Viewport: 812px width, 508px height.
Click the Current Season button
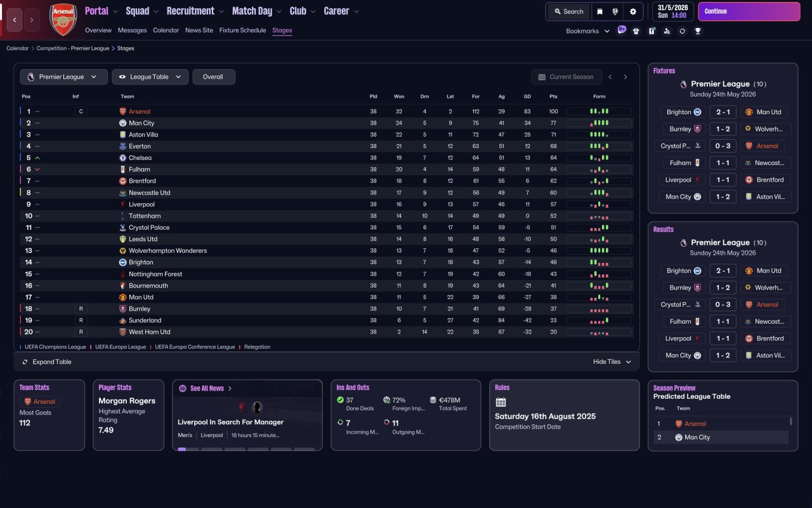[566, 77]
